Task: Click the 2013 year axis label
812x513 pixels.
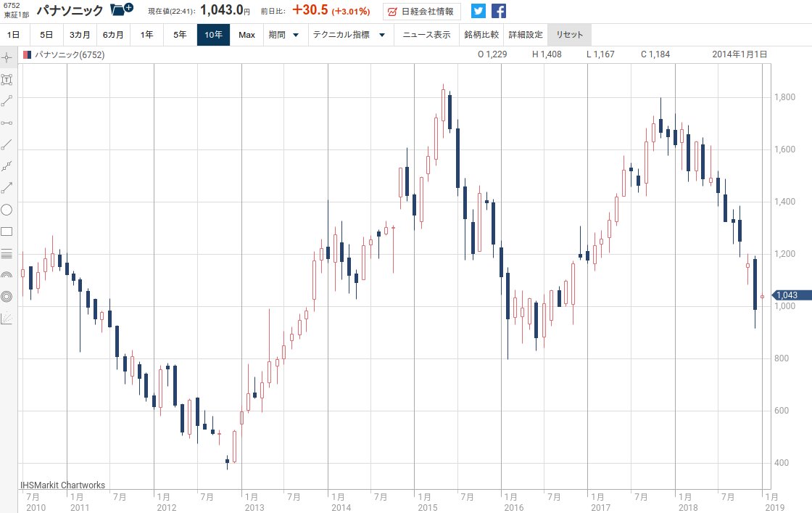Action: pyautogui.click(x=254, y=507)
